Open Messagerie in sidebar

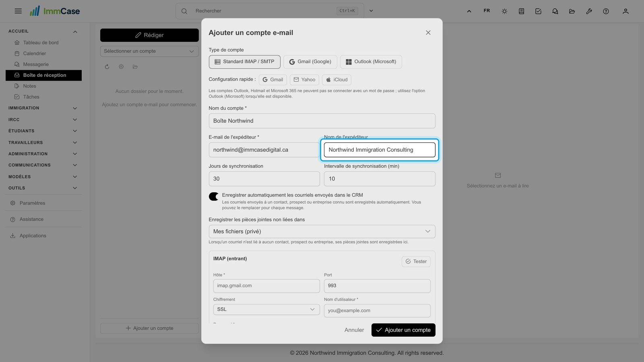click(43, 64)
